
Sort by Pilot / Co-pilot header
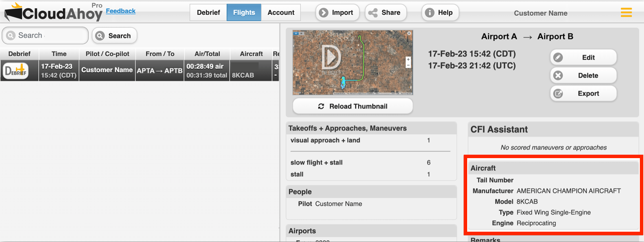107,54
